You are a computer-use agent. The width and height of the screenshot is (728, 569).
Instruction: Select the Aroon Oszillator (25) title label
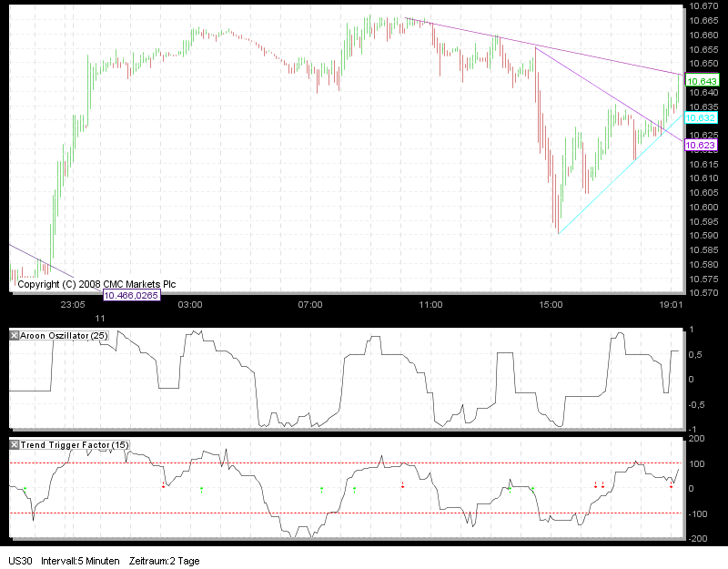pos(64,334)
